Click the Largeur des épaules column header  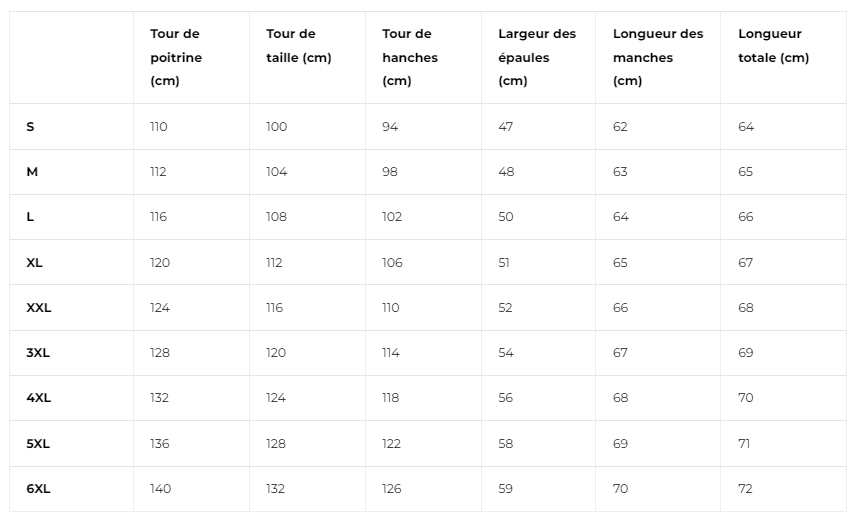[x=537, y=57]
